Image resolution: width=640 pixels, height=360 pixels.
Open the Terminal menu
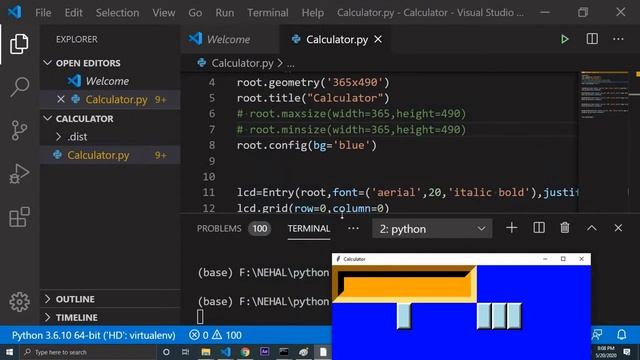click(x=268, y=13)
